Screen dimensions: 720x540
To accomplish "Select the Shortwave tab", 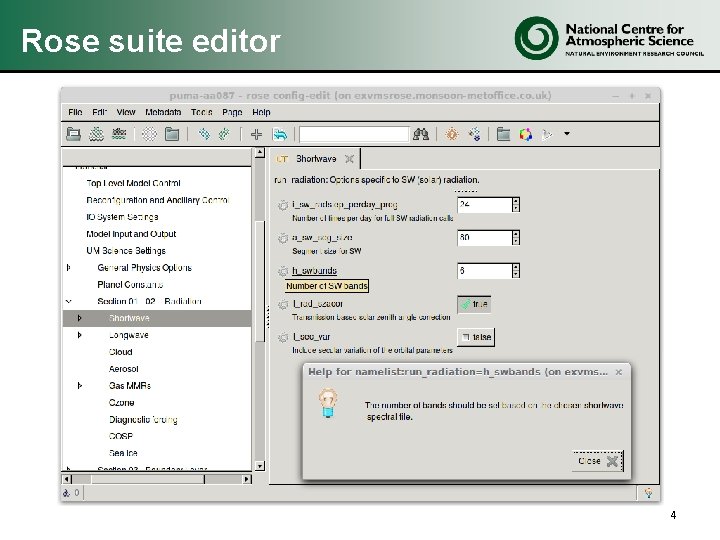I will click(316, 159).
